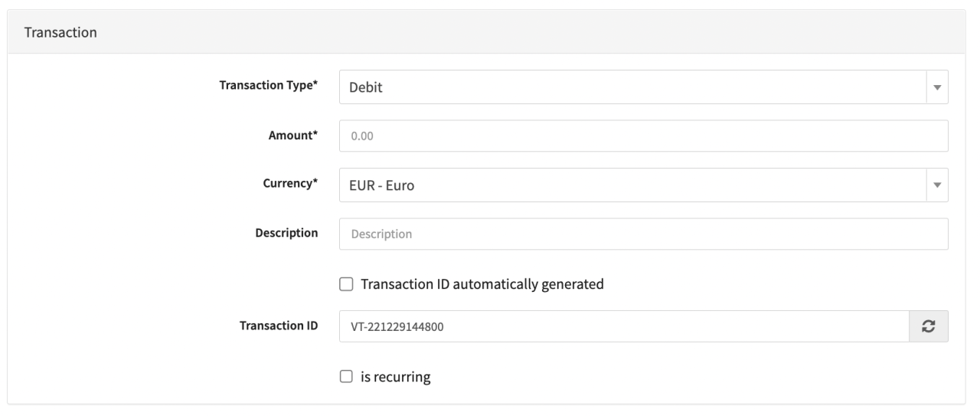This screenshot has height=416, width=980.
Task: Click the bold 'Transaction ID' field label
Action: coord(279,326)
